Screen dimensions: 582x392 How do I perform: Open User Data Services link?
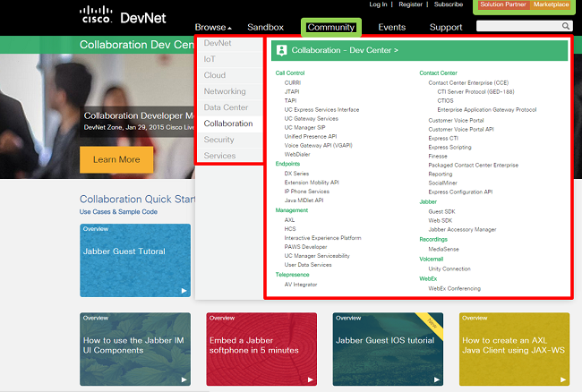pyautogui.click(x=308, y=265)
